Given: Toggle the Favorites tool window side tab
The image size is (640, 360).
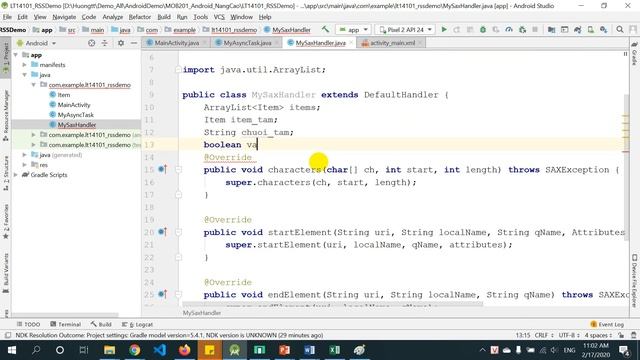Looking at the screenshot, I should pos(6,222).
